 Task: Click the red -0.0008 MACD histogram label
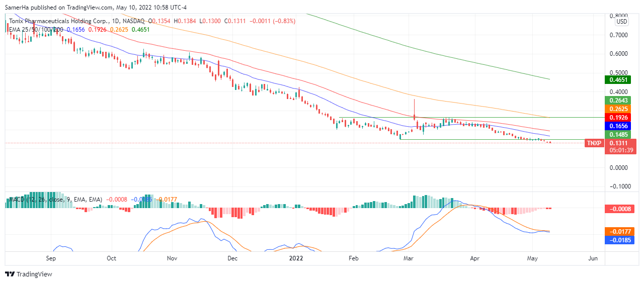click(619, 209)
